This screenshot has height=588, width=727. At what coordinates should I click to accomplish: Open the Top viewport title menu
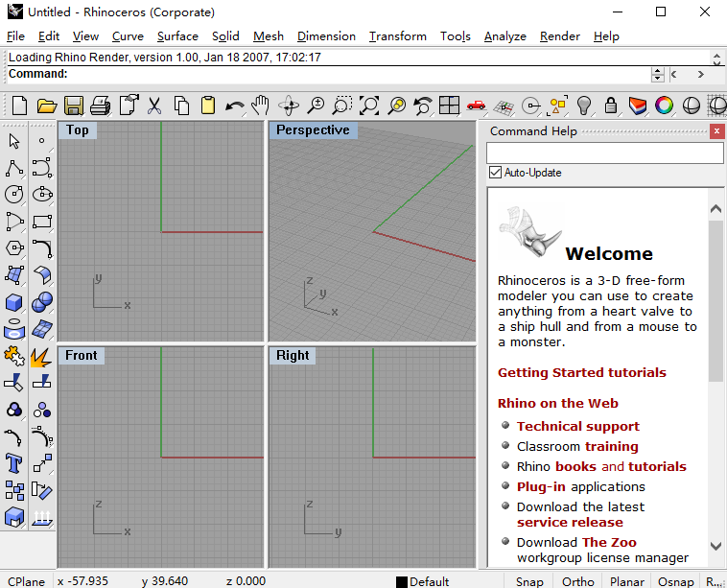point(78,130)
